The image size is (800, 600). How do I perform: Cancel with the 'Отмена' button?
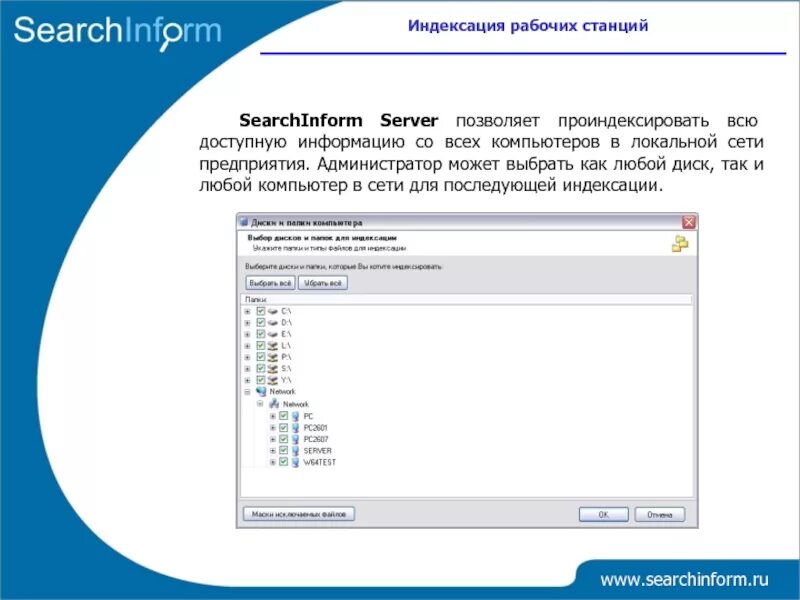pos(660,514)
